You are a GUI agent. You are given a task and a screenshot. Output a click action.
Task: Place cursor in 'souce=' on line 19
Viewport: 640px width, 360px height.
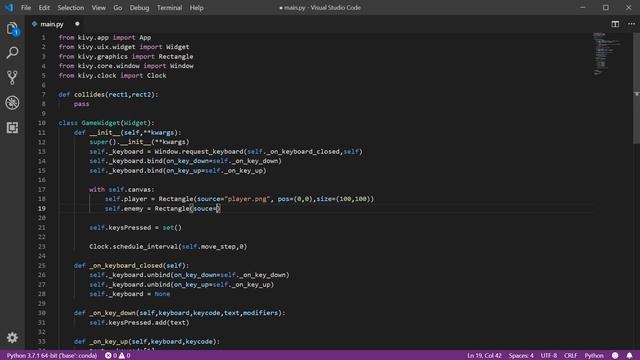click(x=204, y=209)
